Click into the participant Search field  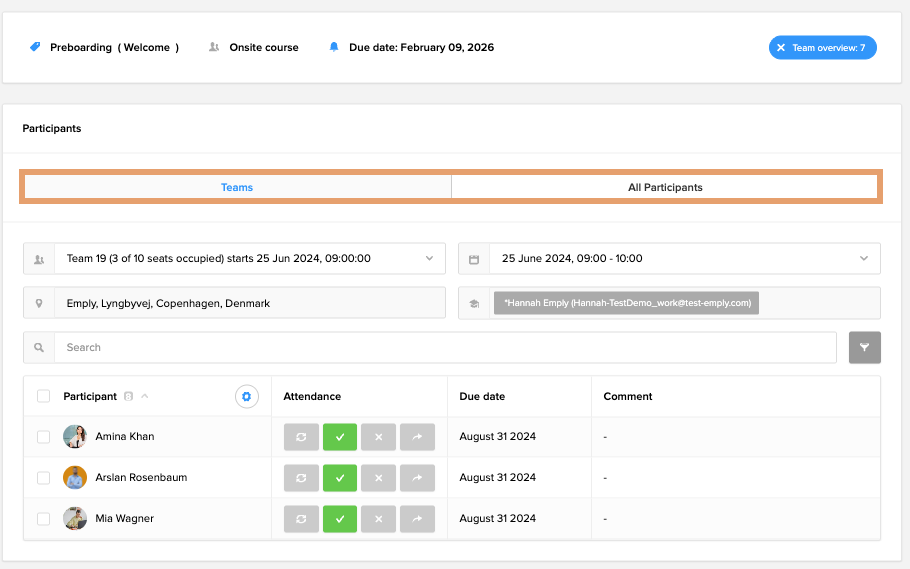pos(445,348)
